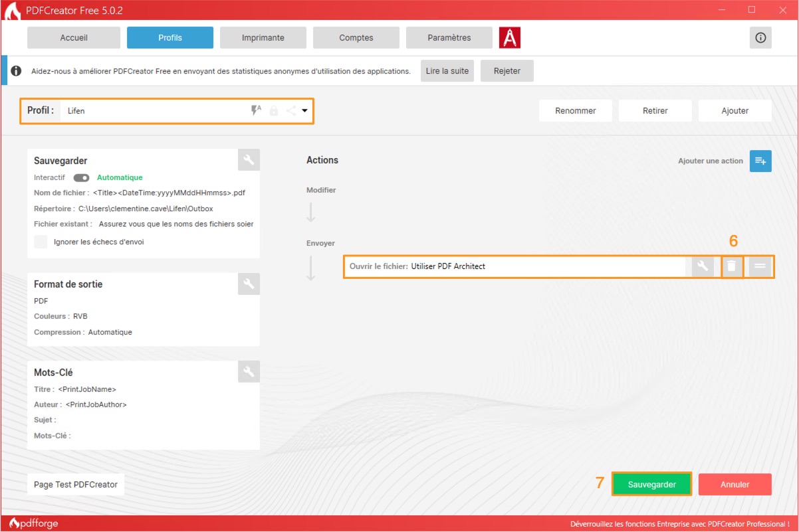Click the Sujet field label
This screenshot has width=799, height=532.
click(45, 420)
